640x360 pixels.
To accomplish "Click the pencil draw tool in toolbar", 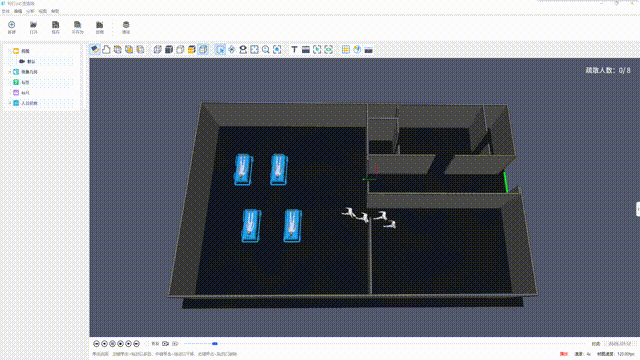I will pos(95,49).
